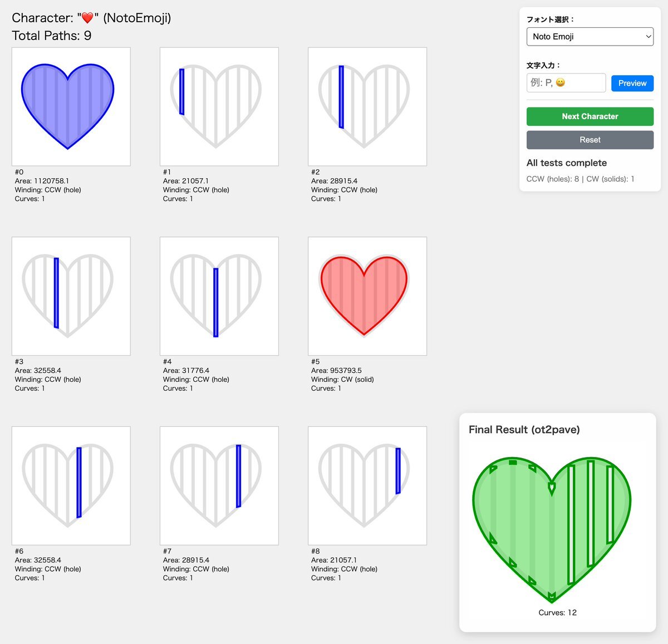Click the Total Paths: 9 heading
The height and width of the screenshot is (644, 668).
point(52,36)
